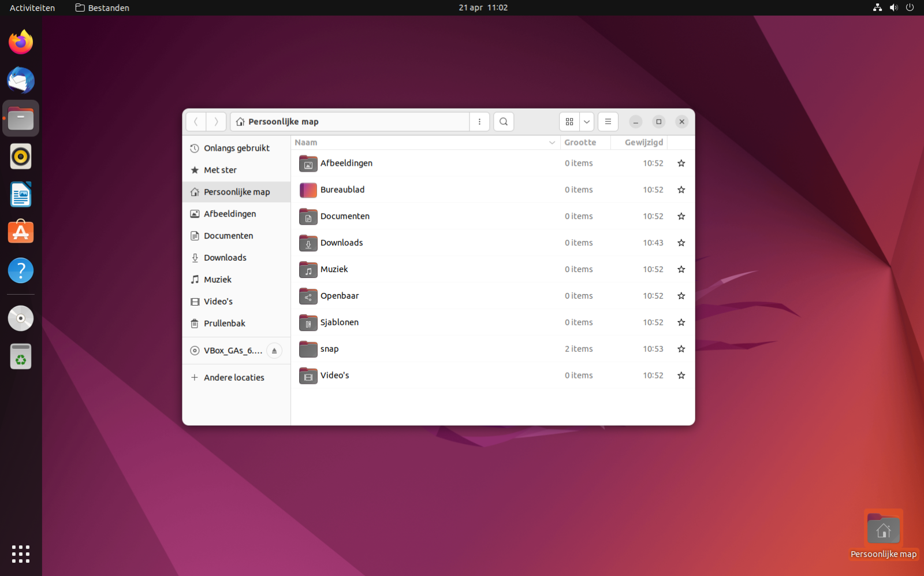Eject the VBox_GAs disc in sidebar
Screen dimensions: 924x576
(x=274, y=351)
